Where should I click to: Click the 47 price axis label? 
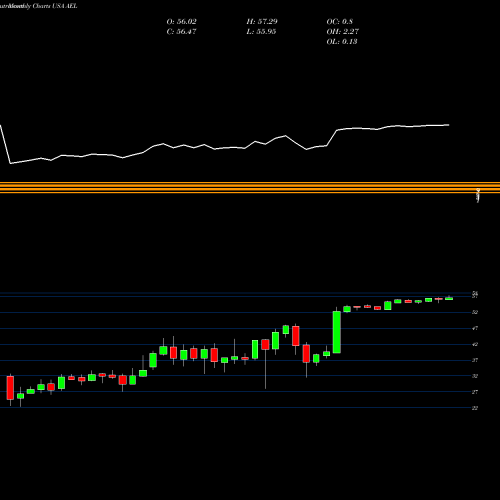coord(475,328)
